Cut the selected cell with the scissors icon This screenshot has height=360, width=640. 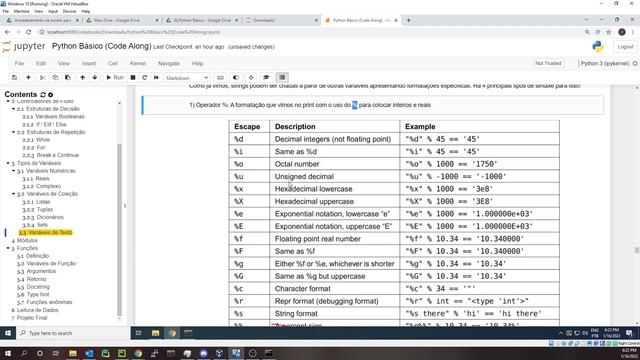(42, 78)
